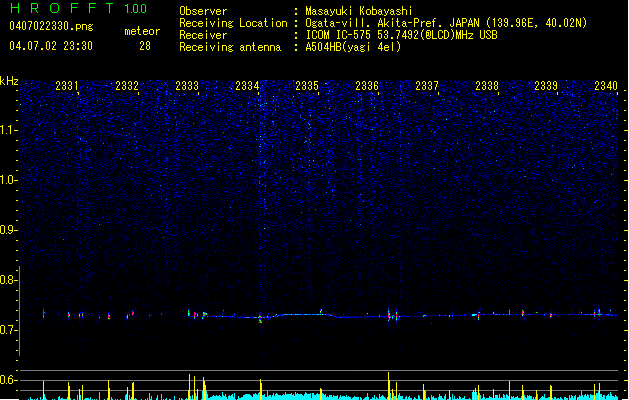The height and width of the screenshot is (400, 629).
Task: Click the Receiver ICOM IC-575 line
Action: click(x=401, y=35)
